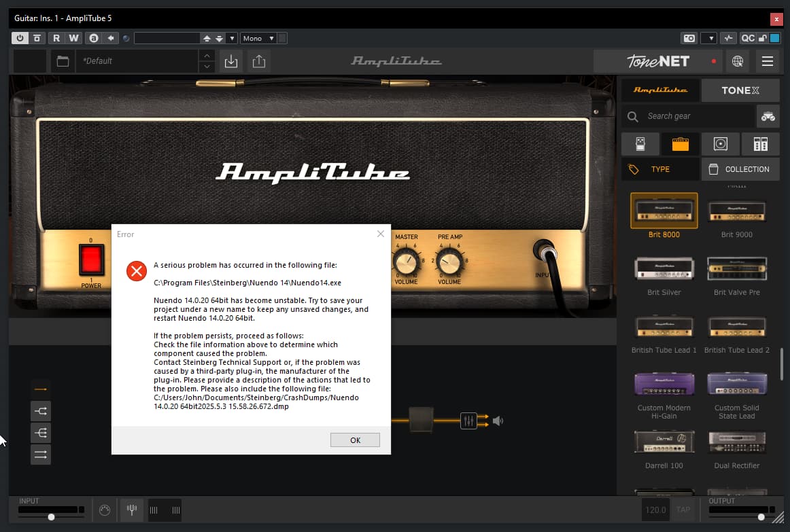Open the preset browser folder icon
Viewport: 790px width, 532px height.
pos(63,61)
